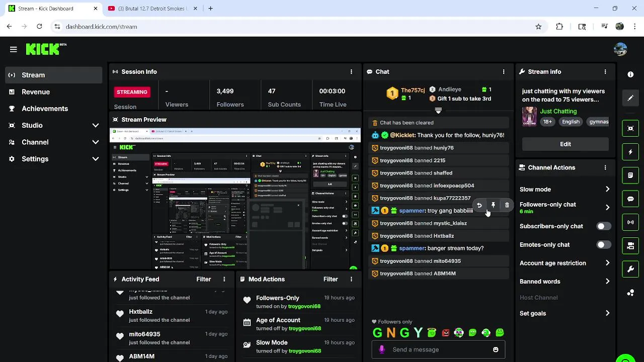644x362 pixels.
Task: Toggle the Mod Actions document widget icon
Action: point(630,175)
